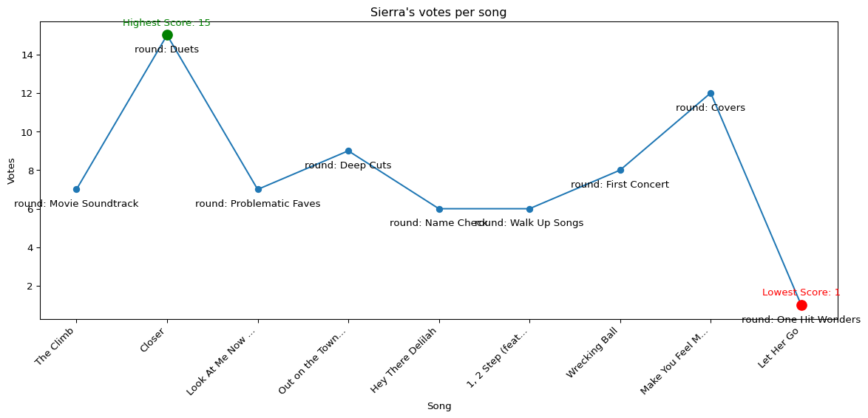Select the 'round: Movie Soundtrack' annotation
This screenshot has height=418, width=868.
[76, 204]
